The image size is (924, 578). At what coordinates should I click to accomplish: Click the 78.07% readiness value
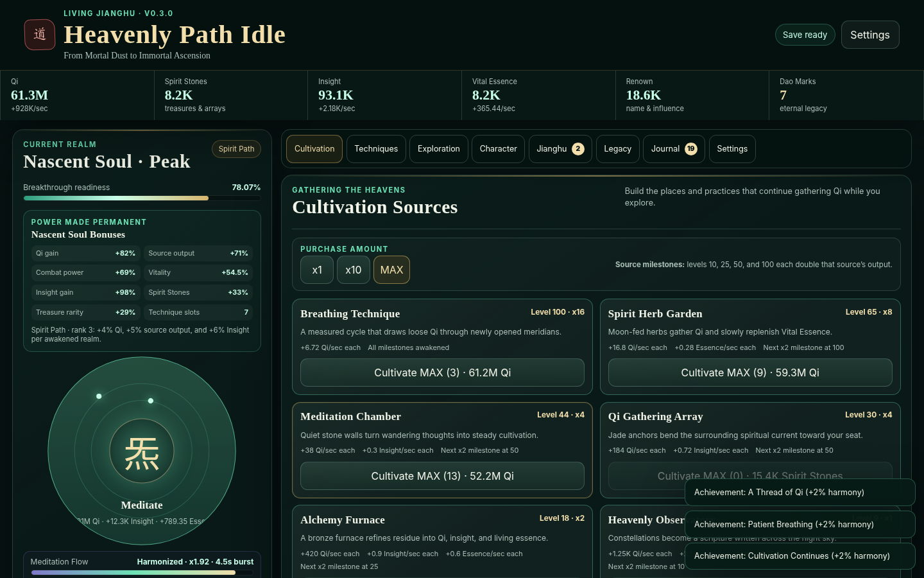click(246, 188)
